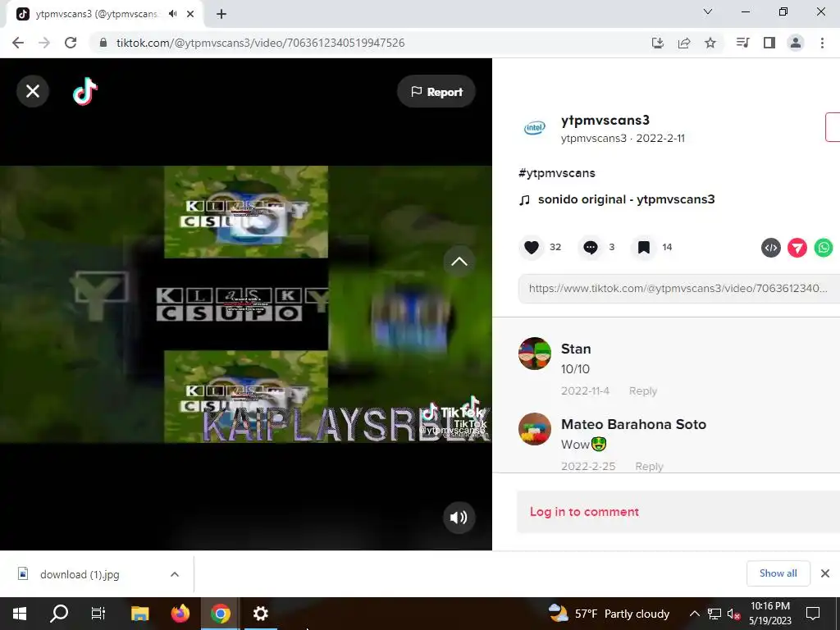Click the lock site-info icon
Viewport: 840px width, 630px height.
coord(103,43)
